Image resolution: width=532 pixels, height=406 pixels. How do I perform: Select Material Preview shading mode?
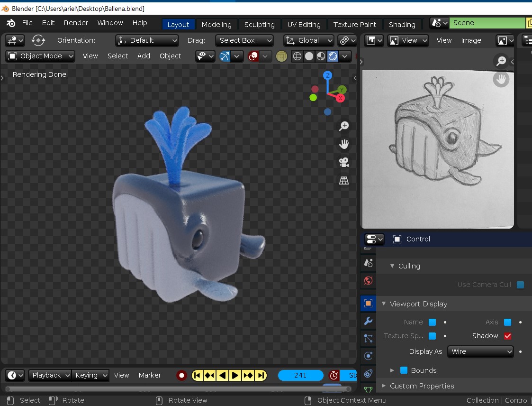(321, 56)
